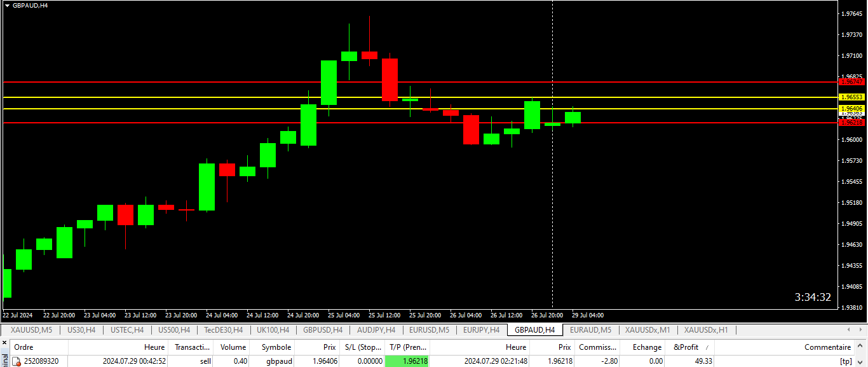This screenshot has width=868, height=367.
Task: Switch to the US30,H4 chart tab
Action: pos(81,329)
